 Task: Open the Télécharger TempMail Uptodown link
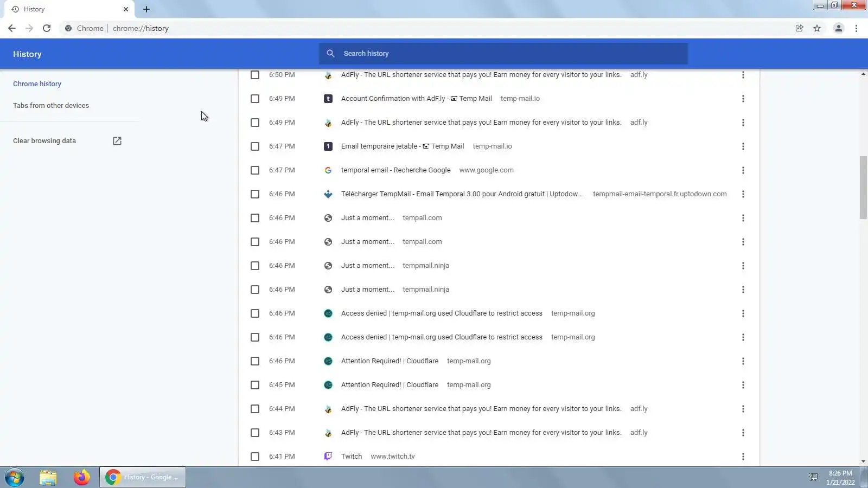462,194
